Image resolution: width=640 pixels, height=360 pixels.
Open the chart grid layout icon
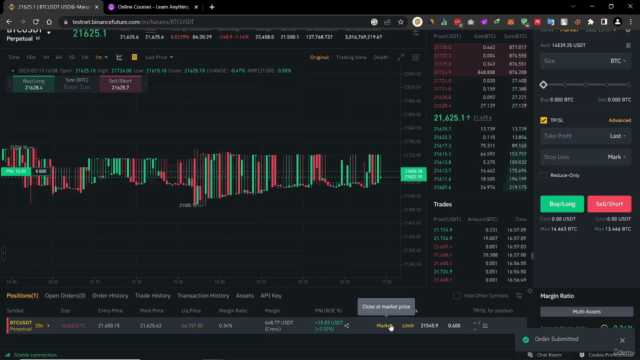click(x=416, y=58)
